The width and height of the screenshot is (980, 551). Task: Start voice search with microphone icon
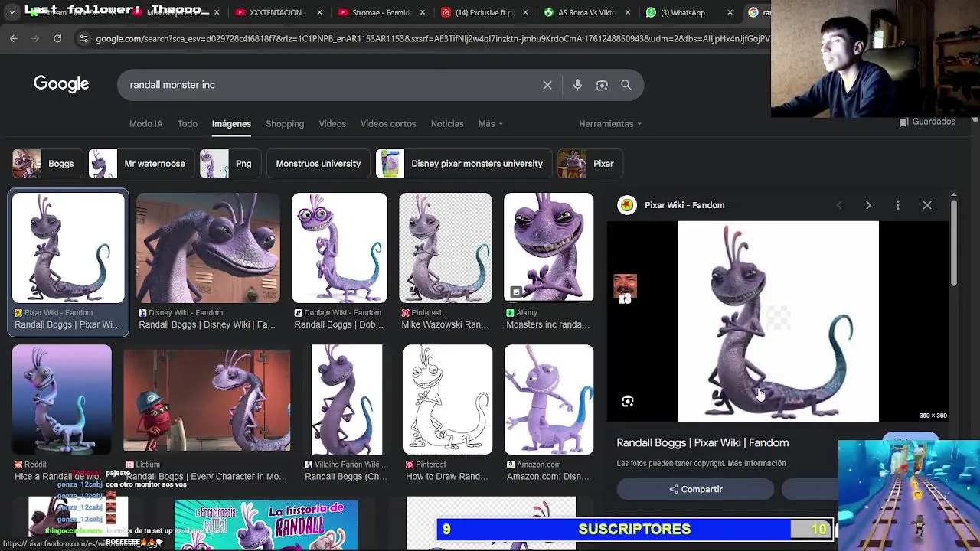click(x=577, y=85)
